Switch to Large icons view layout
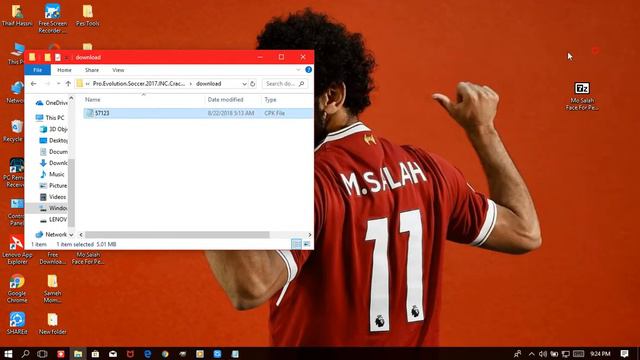Viewport: 640px width, 360px height. pos(307,244)
